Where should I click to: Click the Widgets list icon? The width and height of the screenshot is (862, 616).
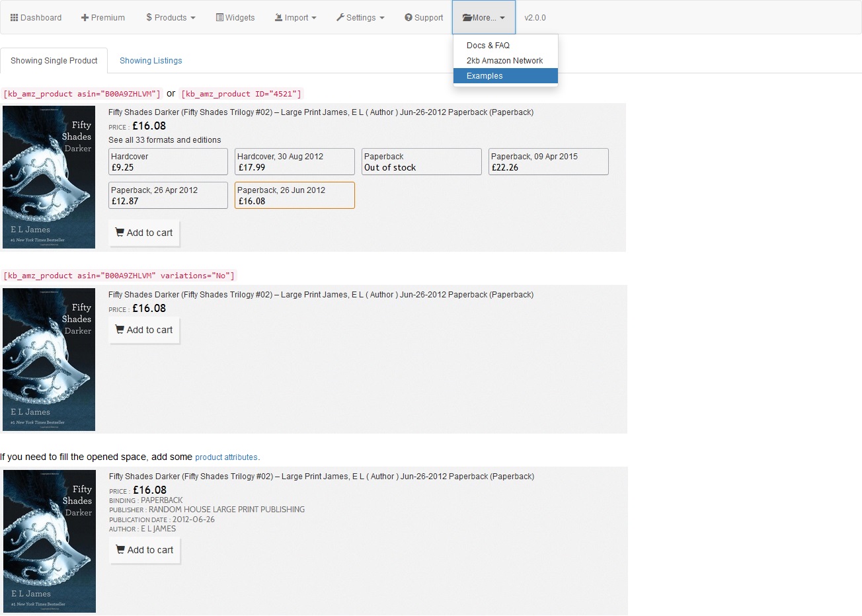[219, 18]
